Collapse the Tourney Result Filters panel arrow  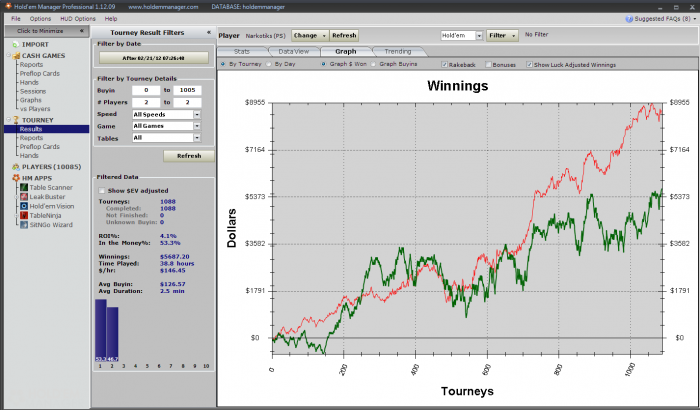(x=208, y=32)
